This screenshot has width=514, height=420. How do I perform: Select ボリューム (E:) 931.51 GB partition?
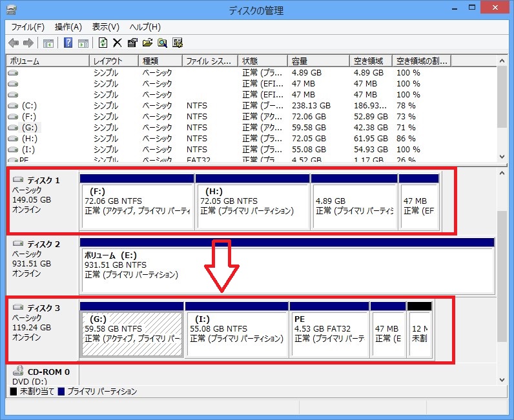[x=287, y=266]
